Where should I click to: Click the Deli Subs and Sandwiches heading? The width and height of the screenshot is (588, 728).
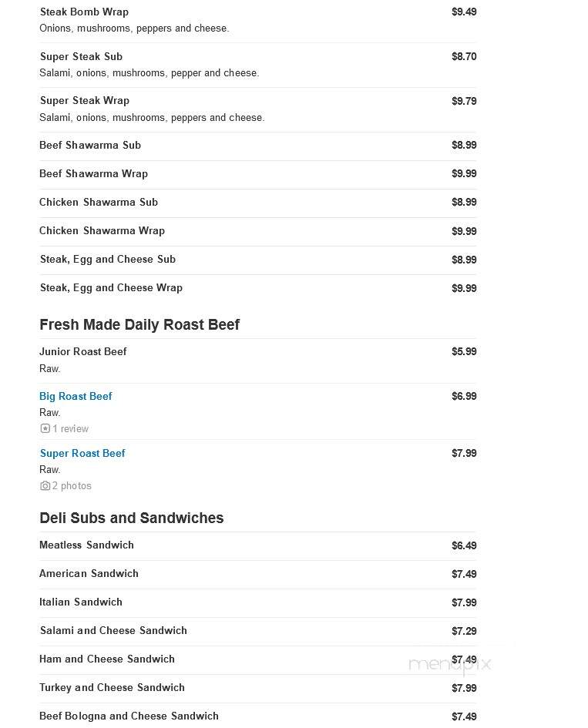(132, 518)
